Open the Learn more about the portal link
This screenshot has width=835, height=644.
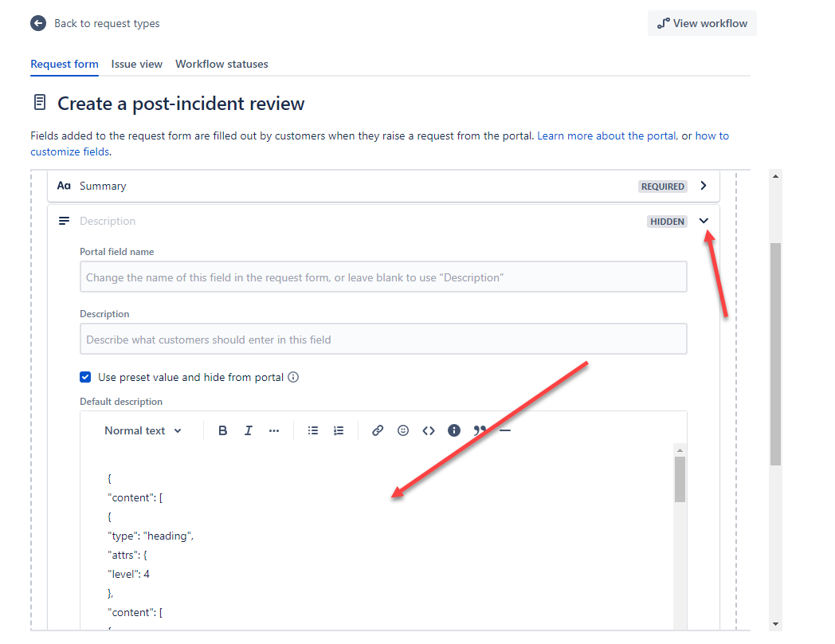point(606,135)
